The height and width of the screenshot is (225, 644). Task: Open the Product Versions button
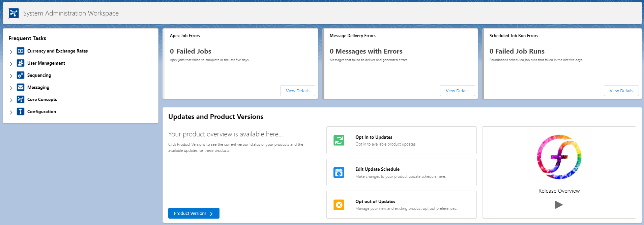[194, 213]
